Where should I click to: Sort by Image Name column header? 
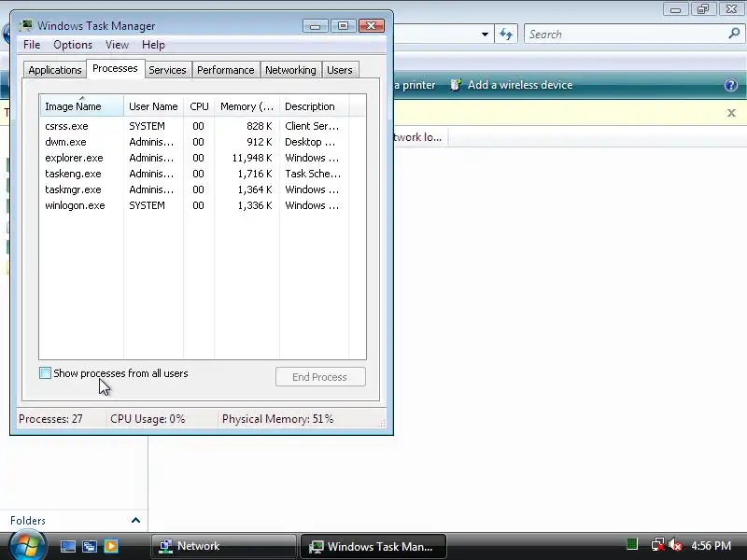pos(82,106)
